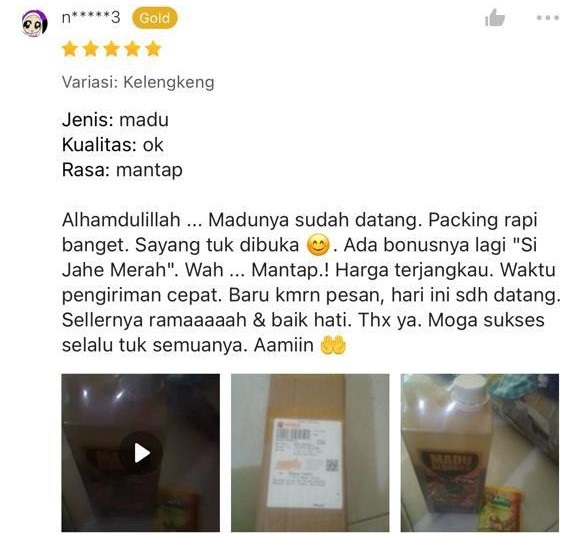Viewport: 576px width, 537px height.
Task: Click the first rating star
Action: [69, 49]
